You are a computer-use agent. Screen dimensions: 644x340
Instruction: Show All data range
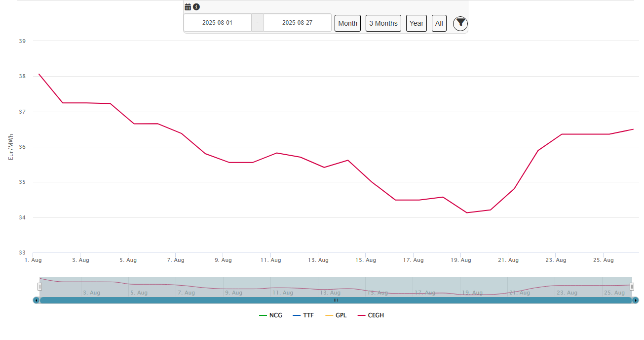click(439, 23)
